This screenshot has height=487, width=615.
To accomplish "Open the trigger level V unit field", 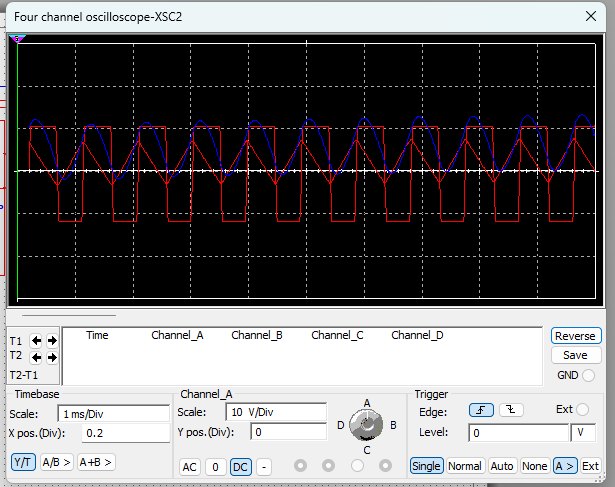I will [x=583, y=432].
